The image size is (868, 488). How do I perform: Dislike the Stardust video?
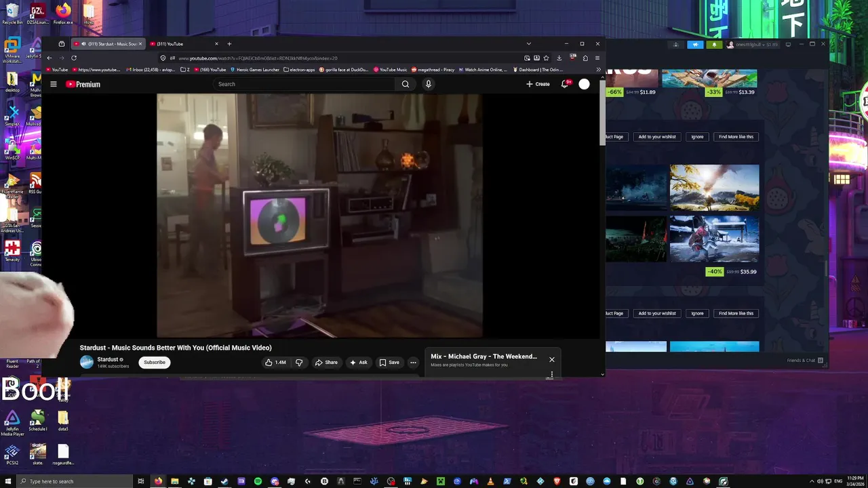point(299,363)
